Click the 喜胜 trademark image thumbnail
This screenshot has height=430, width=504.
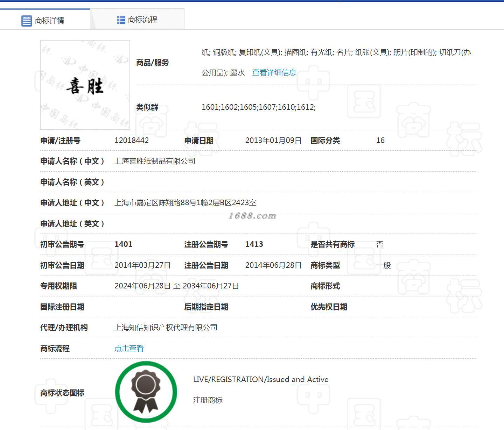[x=85, y=85]
